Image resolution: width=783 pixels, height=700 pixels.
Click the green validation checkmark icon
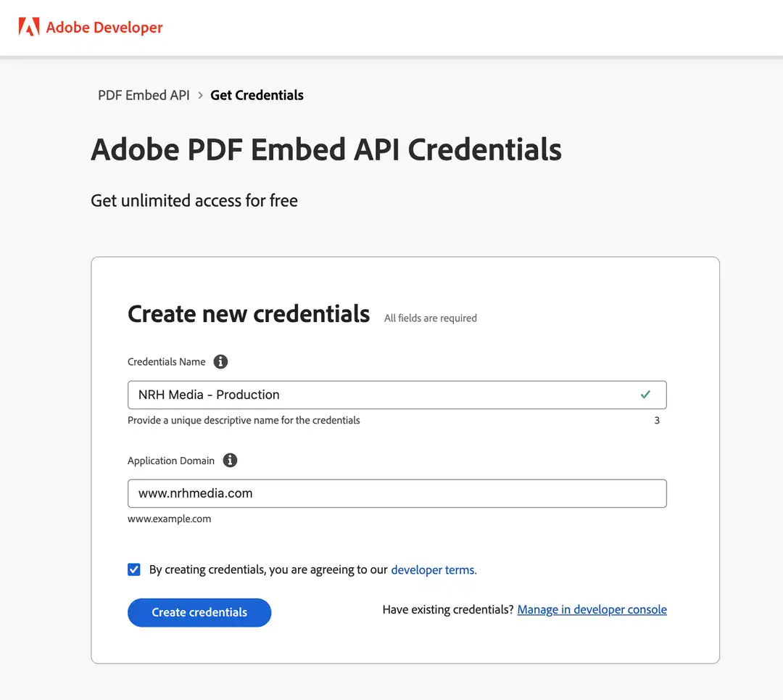645,395
